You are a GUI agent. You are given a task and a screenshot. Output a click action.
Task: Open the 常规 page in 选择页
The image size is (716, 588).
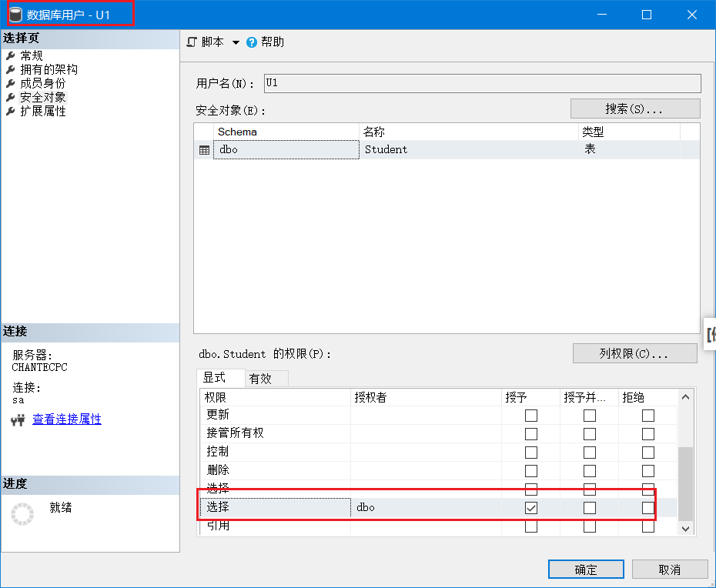pyautogui.click(x=31, y=55)
